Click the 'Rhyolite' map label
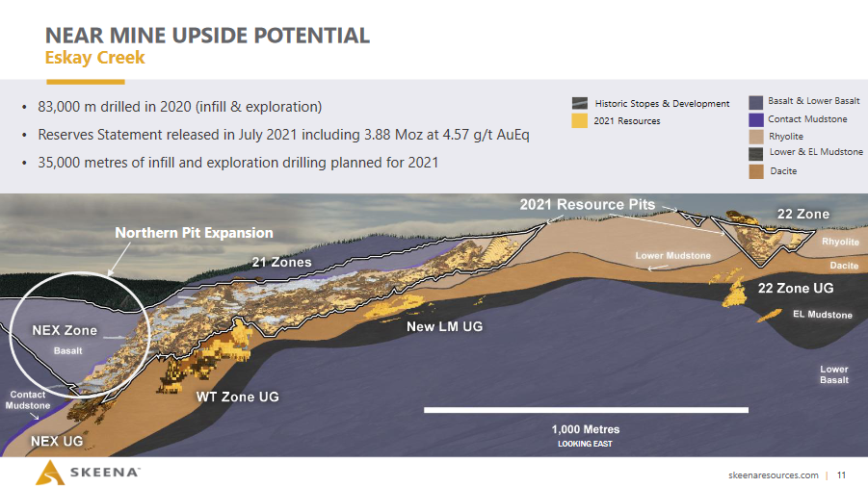Image resolution: width=868 pixels, height=487 pixels. (x=840, y=242)
